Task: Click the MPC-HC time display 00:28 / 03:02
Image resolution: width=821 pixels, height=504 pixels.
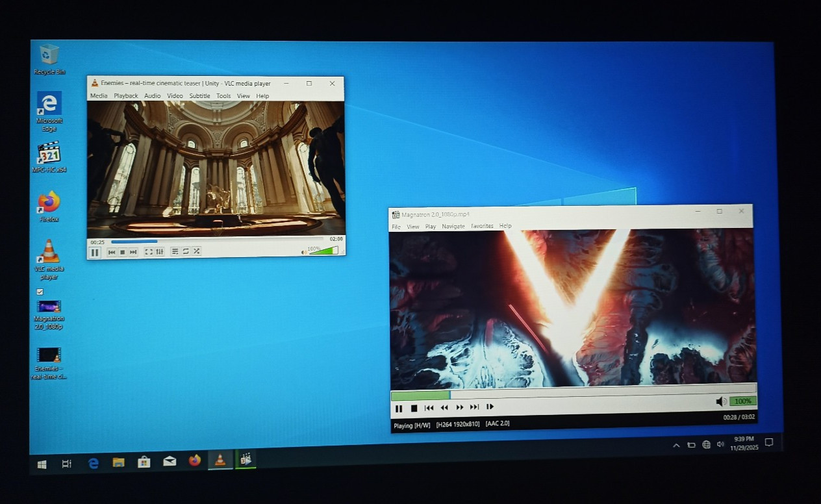Action: point(739,418)
